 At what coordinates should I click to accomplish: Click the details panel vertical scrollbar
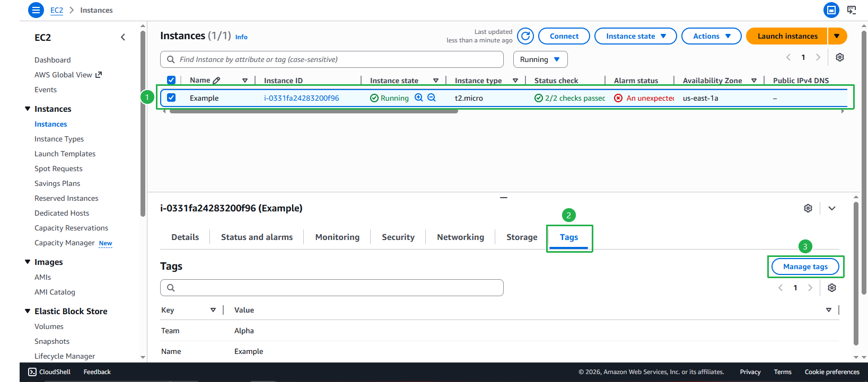point(856,273)
